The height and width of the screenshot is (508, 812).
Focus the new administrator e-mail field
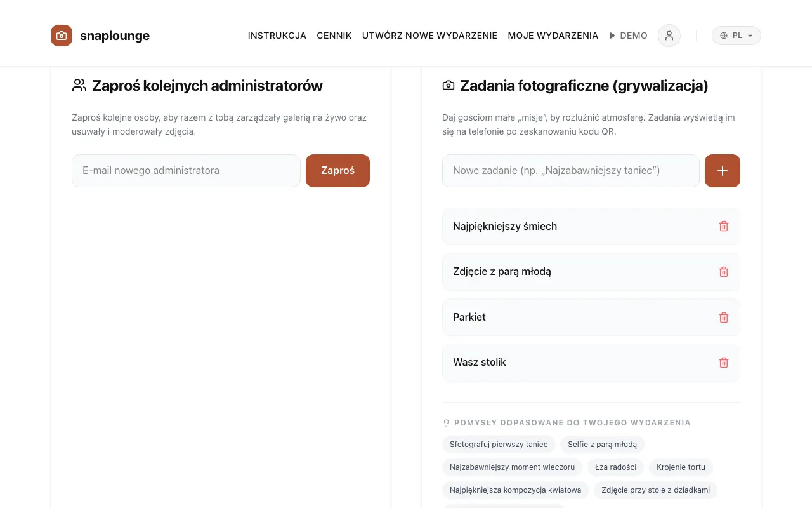coord(186,171)
